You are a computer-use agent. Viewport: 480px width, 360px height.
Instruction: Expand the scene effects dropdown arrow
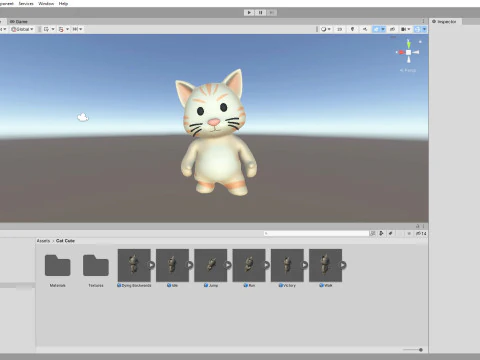tap(383, 29)
